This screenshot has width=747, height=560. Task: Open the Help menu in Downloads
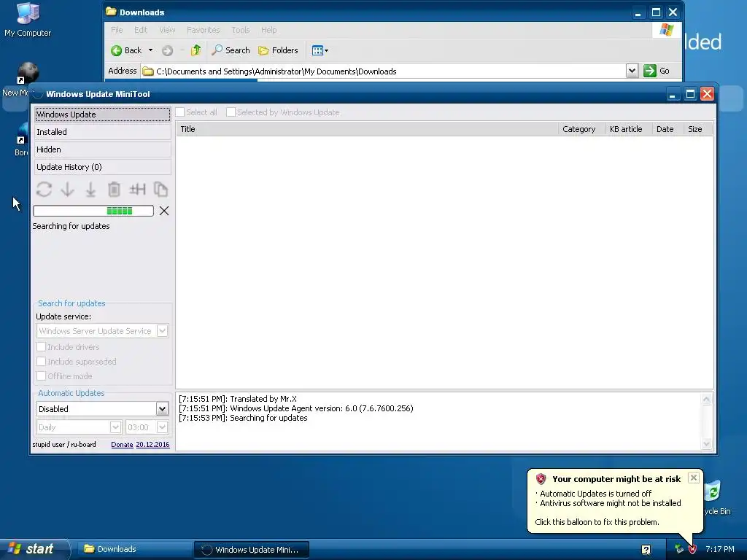coord(268,30)
